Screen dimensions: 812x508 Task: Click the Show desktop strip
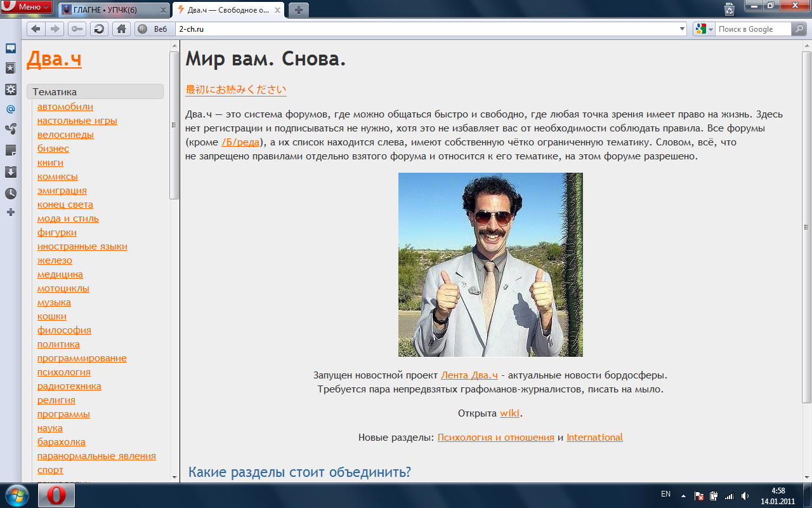click(x=807, y=496)
